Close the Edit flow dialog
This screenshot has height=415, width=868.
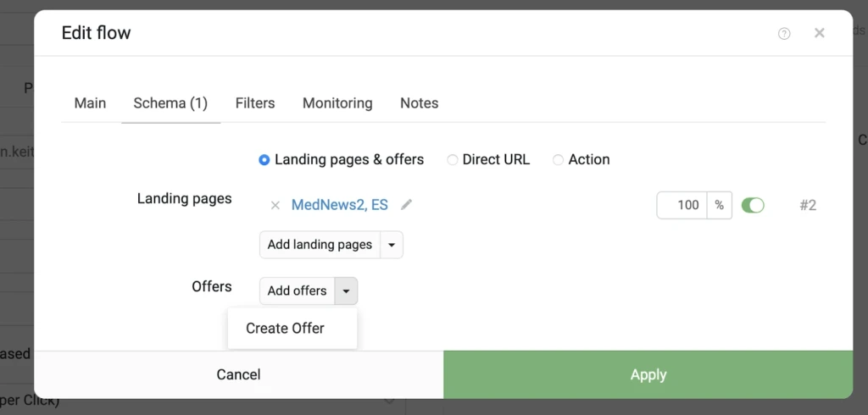tap(820, 33)
